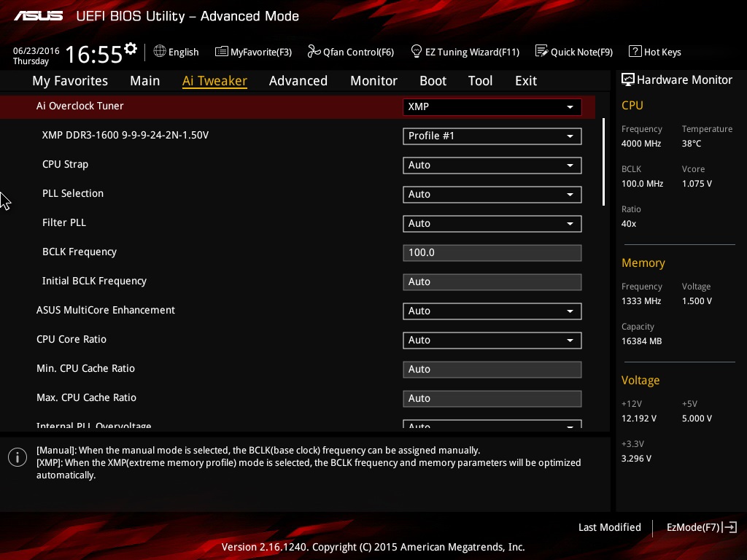This screenshot has height=560, width=747.
Task: Click the ASUS logo
Action: click(39, 16)
